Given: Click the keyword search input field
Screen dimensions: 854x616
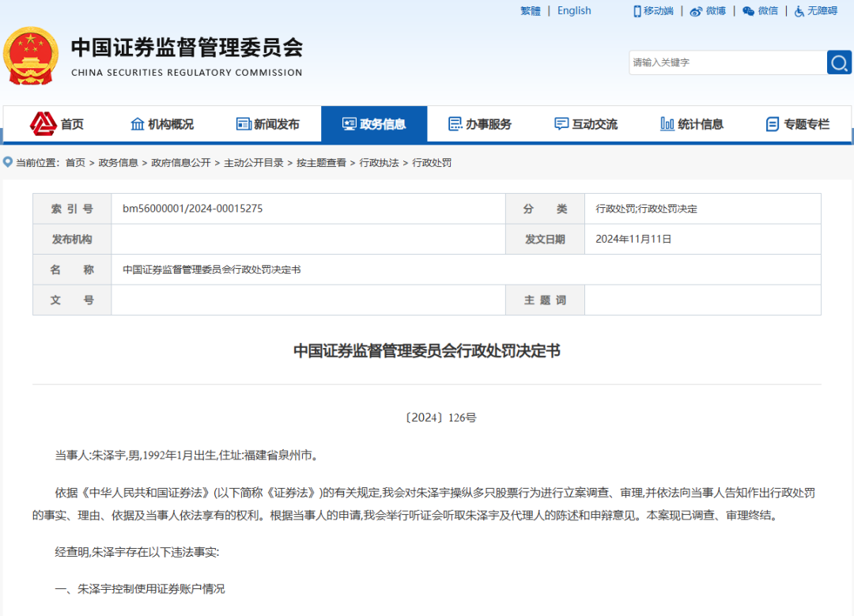Looking at the screenshot, I should [x=727, y=62].
